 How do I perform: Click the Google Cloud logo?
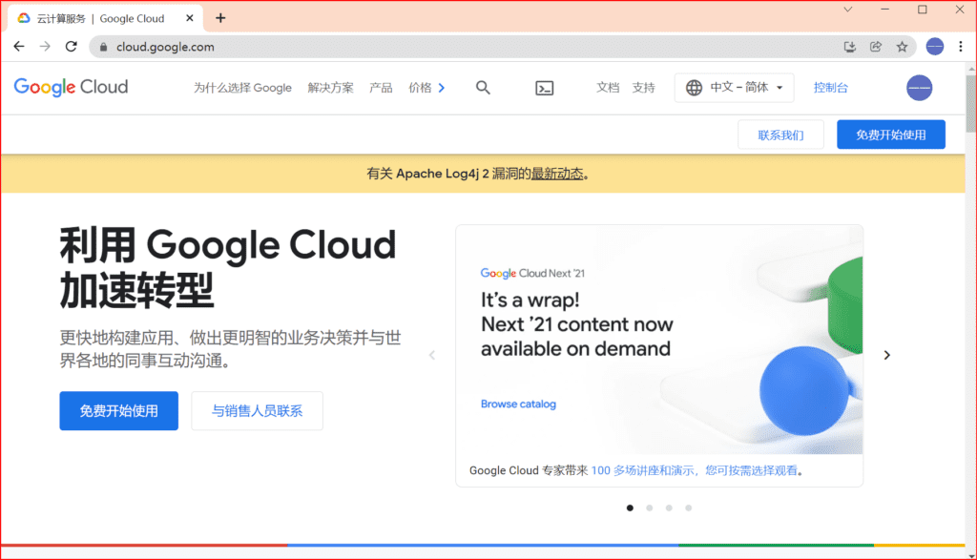(x=71, y=87)
